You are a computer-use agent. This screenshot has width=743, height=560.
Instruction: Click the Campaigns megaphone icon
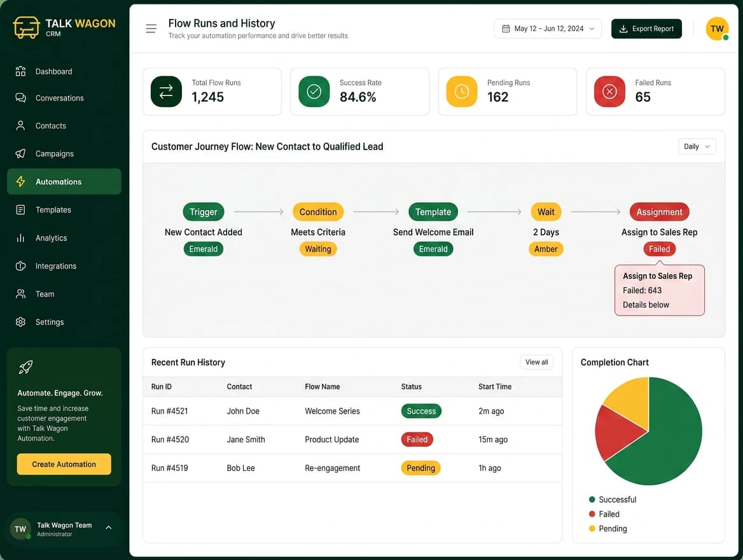point(20,153)
